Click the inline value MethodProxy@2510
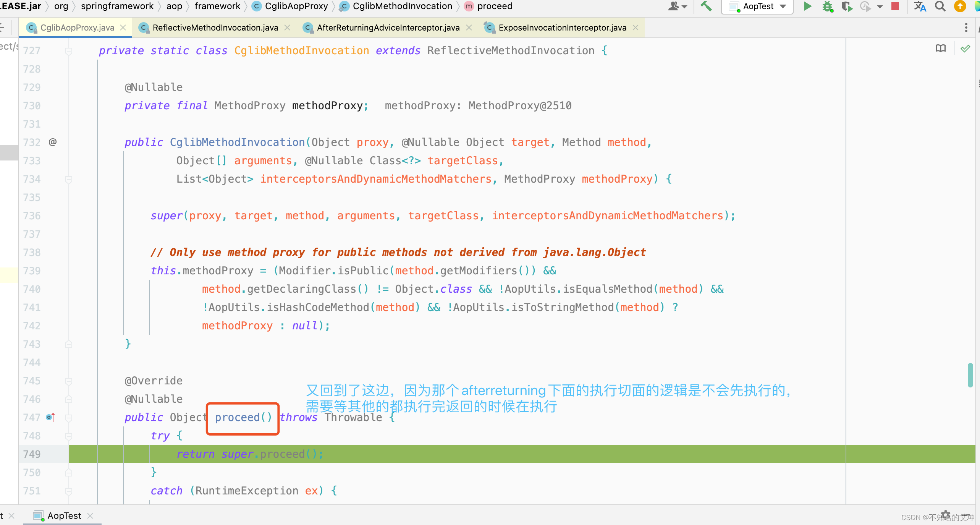This screenshot has height=525, width=980. tap(520, 105)
